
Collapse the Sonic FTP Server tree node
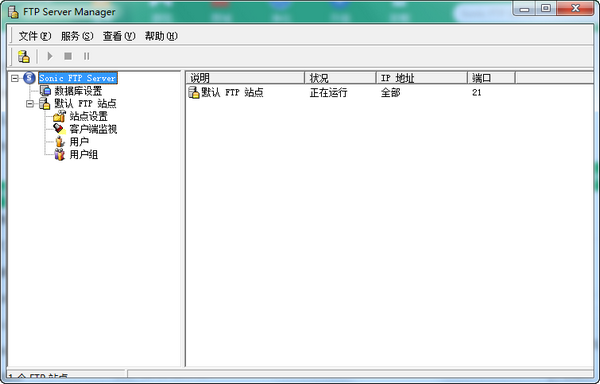click(15, 78)
